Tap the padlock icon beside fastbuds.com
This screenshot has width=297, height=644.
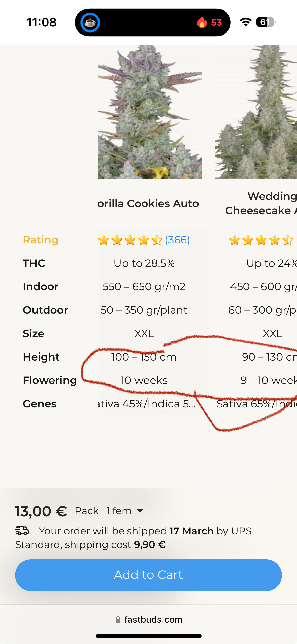pos(118,620)
